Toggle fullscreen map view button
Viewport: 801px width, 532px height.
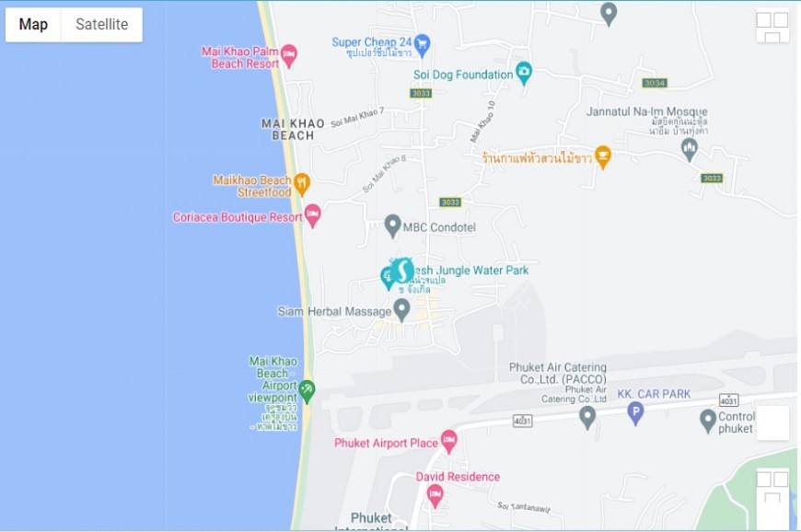click(772, 27)
